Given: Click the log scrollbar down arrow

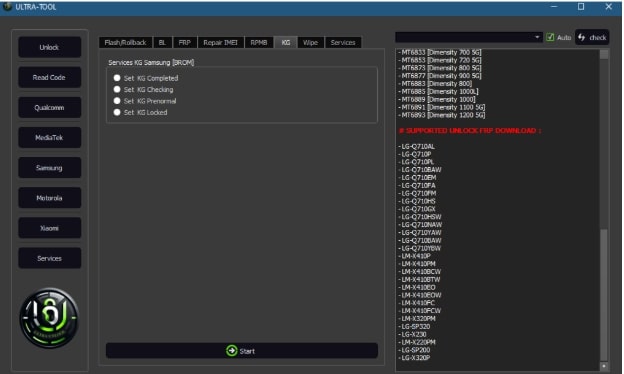Looking at the screenshot, I should pyautogui.click(x=604, y=366).
